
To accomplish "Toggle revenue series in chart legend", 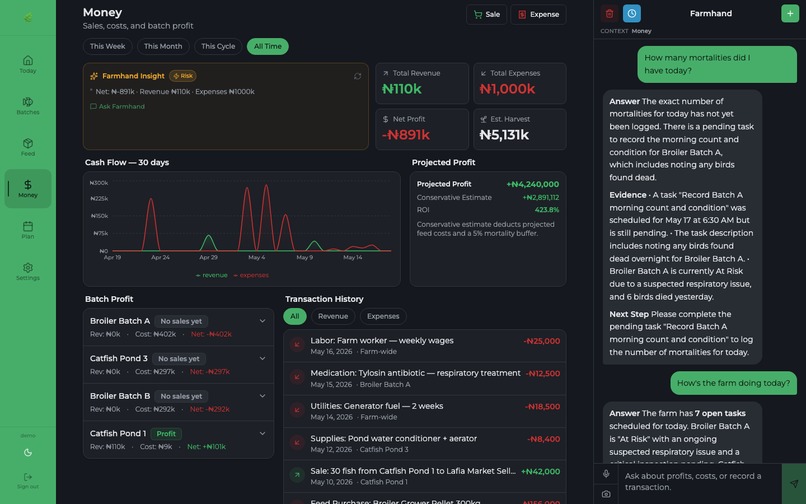I will point(211,275).
